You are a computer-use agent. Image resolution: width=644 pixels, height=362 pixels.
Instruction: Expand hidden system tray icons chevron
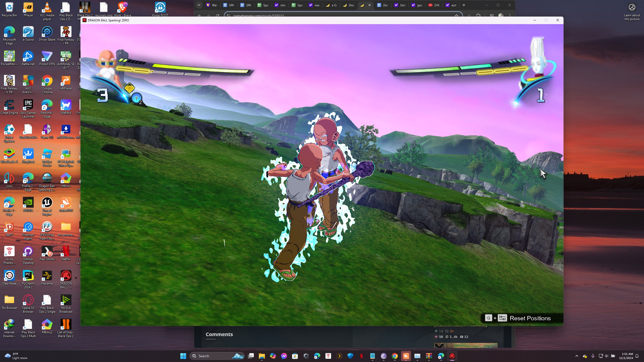[577, 356]
